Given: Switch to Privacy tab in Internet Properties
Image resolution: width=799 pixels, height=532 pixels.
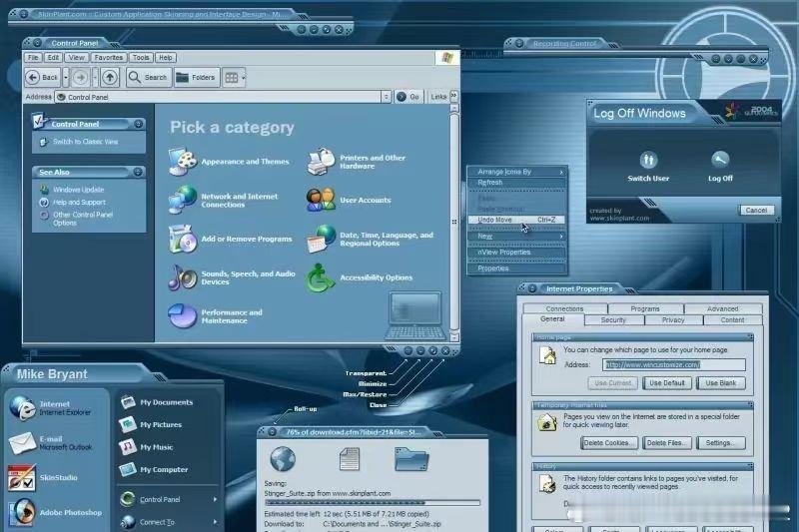Looking at the screenshot, I should point(673,320).
